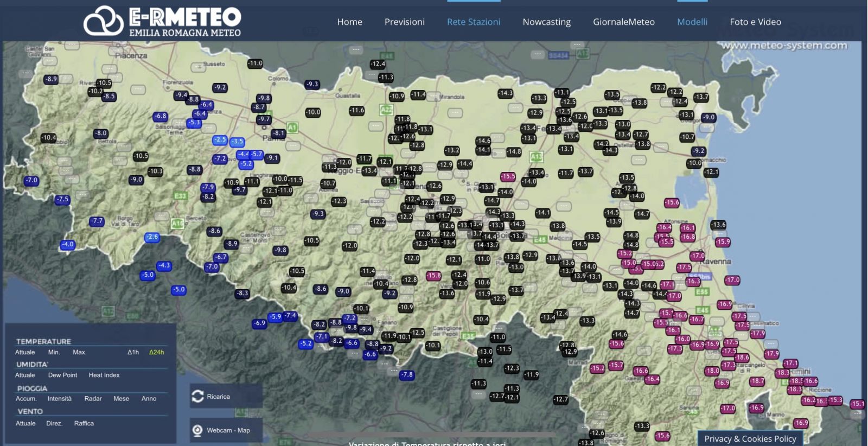868x446 pixels.
Task: Select the purple -15.1 station marker
Action: tap(857, 404)
